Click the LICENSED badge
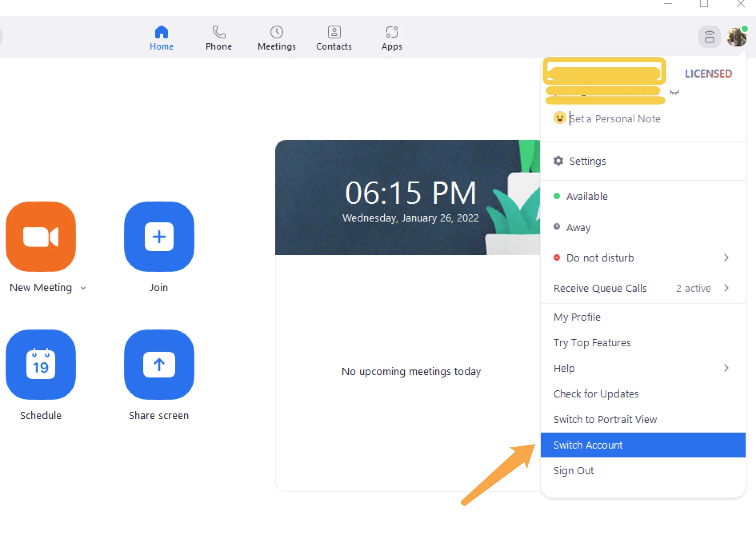Image resolution: width=756 pixels, height=547 pixels. (708, 74)
